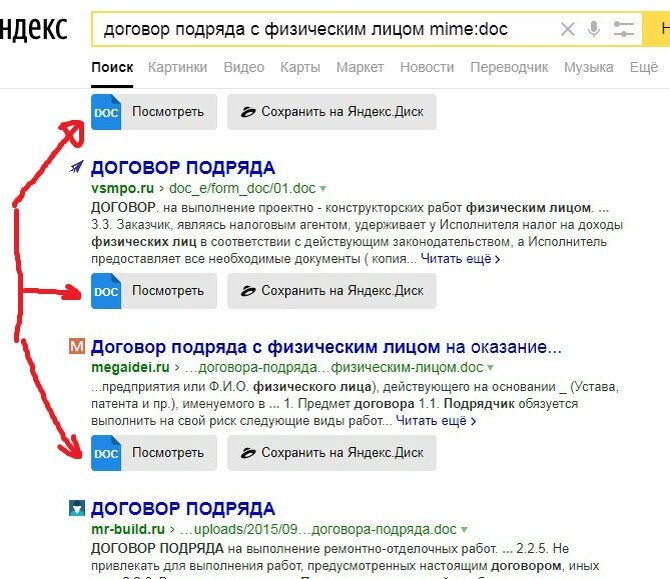Click mr-build.ru uploads/2015/09 path link
Screen dimensions: 670x579
click(318, 529)
